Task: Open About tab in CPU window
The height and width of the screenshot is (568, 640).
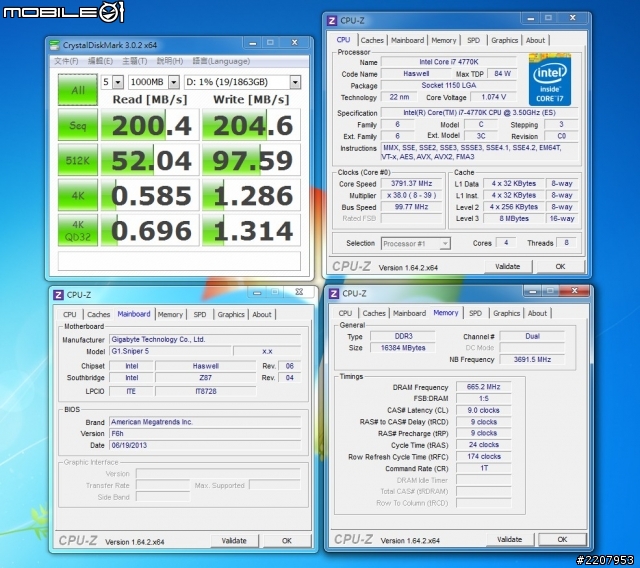Action: [x=535, y=40]
